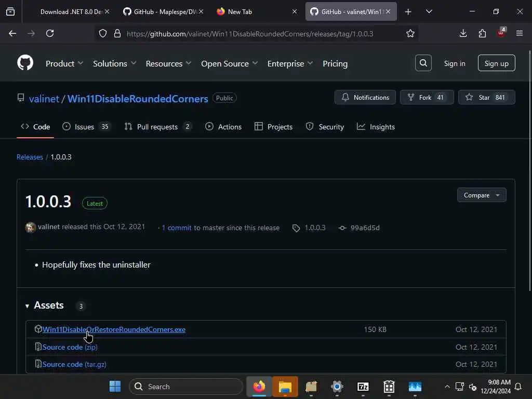Image resolution: width=532 pixels, height=399 pixels.
Task: Download Win11DisableOrRestoreRoundedCorners.exe
Action: [x=114, y=329]
